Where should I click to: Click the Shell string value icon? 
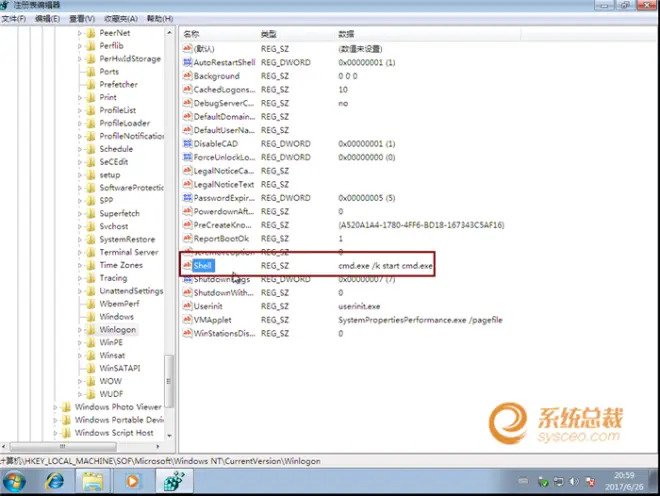point(187,265)
